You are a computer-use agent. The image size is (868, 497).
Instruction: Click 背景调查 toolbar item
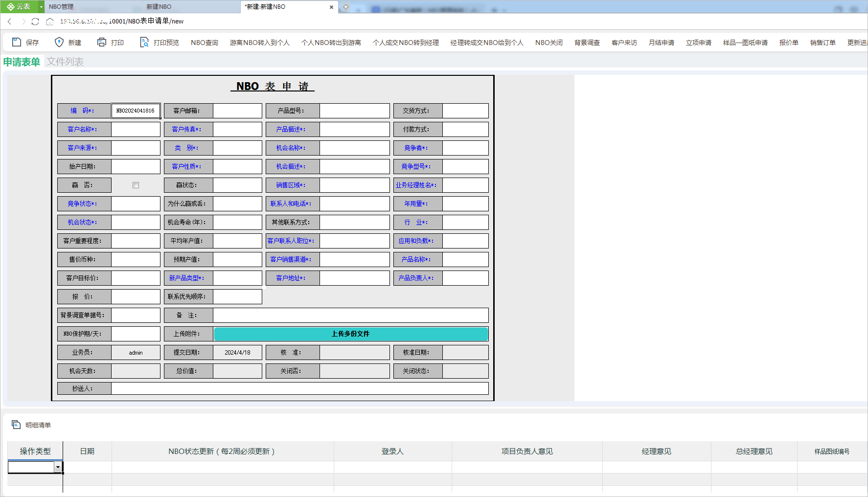click(x=587, y=43)
